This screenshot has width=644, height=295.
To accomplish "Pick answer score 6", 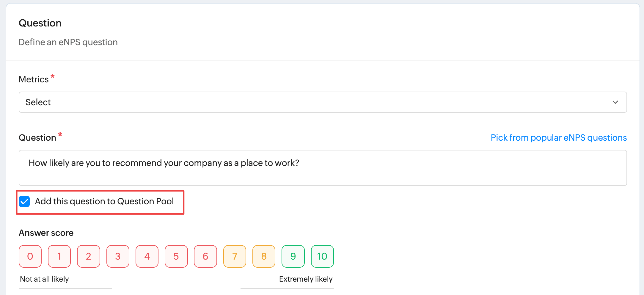I will point(205,256).
